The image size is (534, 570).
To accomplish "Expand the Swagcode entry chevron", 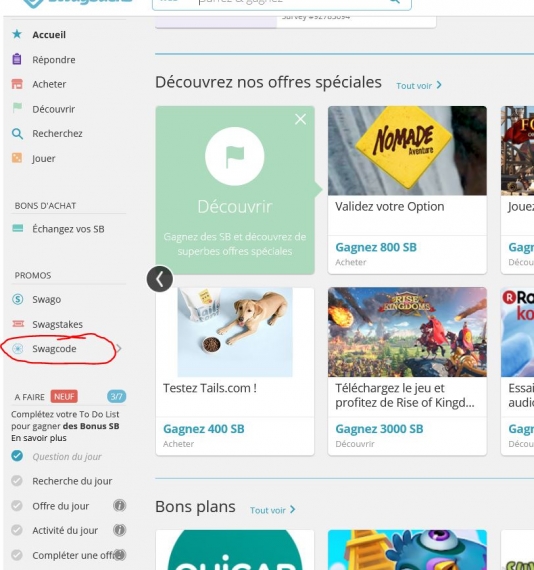I will [x=119, y=349].
